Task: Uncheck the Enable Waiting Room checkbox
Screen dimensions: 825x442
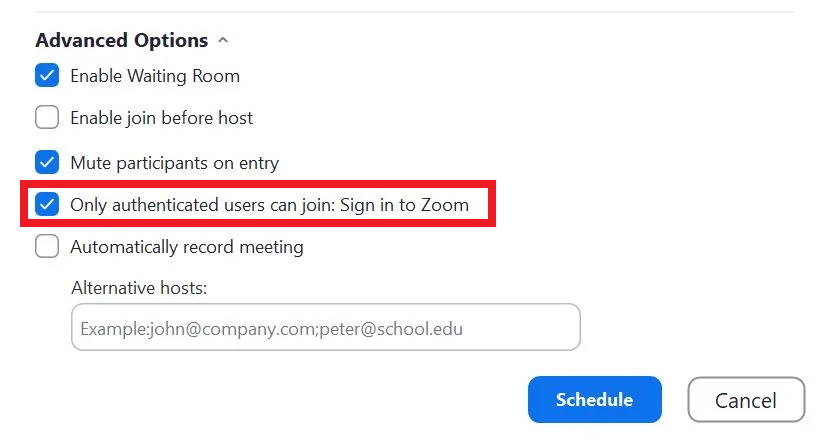Action: click(47, 76)
